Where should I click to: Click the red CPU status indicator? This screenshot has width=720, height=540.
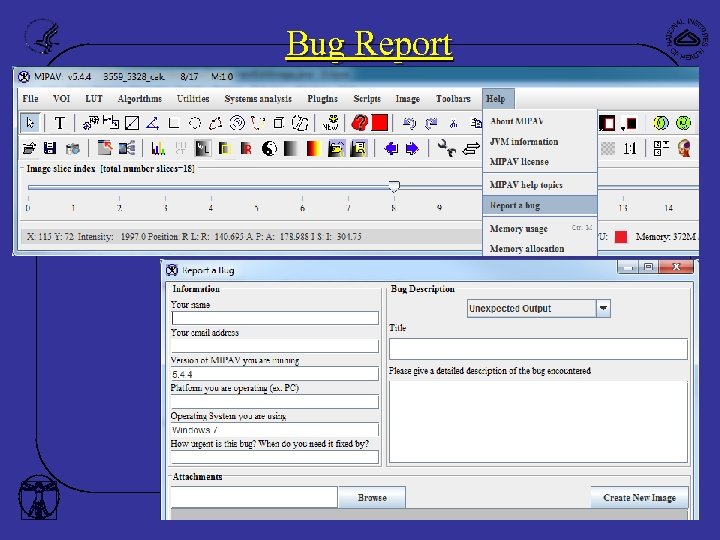point(621,236)
